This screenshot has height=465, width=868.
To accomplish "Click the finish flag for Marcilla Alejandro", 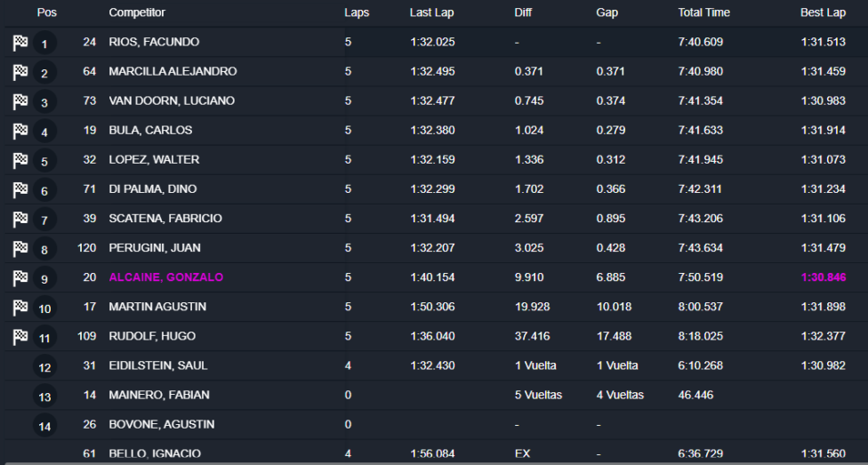I will click(x=20, y=72).
